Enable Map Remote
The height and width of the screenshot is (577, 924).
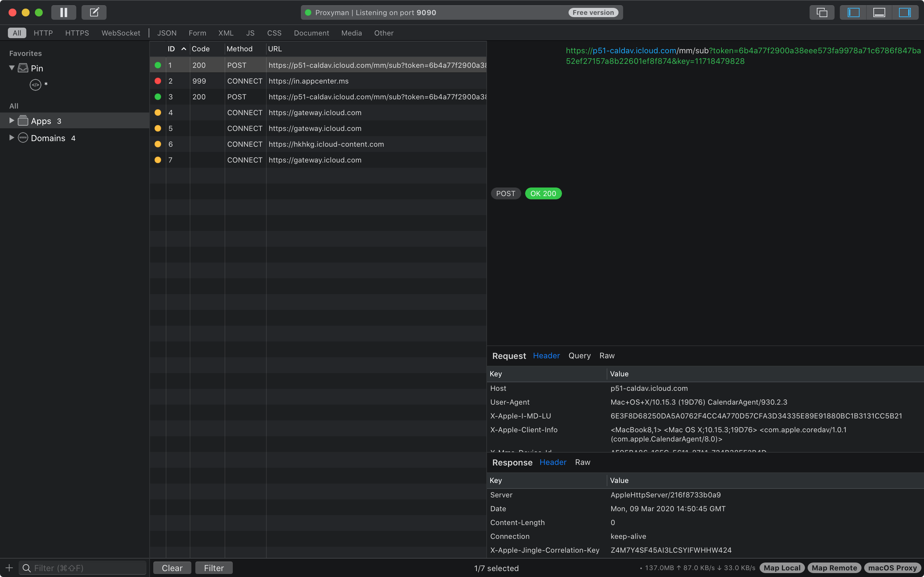tap(834, 567)
